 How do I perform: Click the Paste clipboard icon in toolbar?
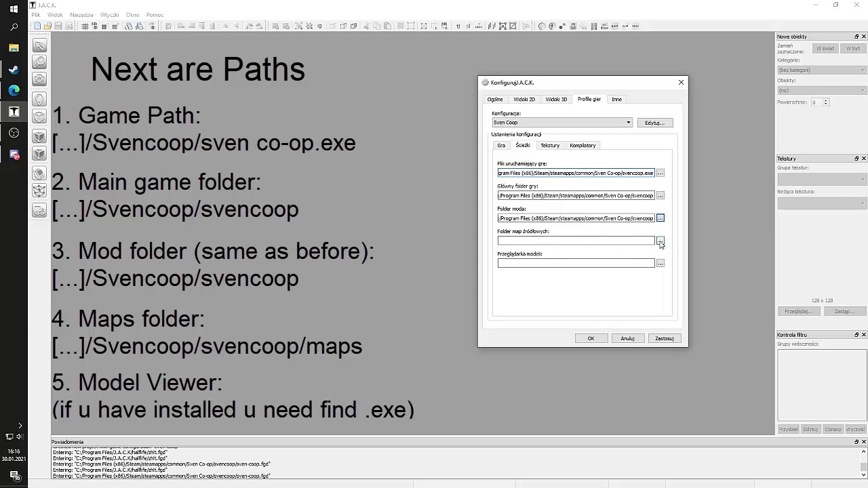point(387,26)
